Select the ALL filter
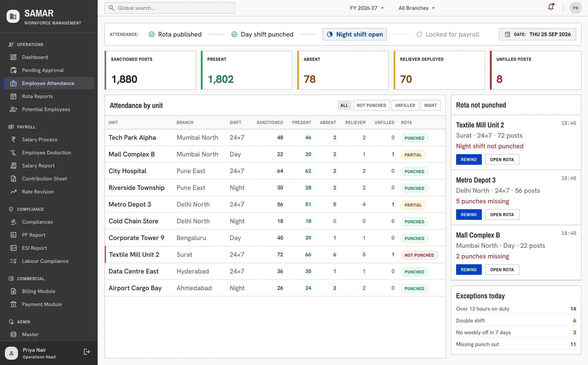Viewport: 588px width, 365px height. [x=344, y=105]
